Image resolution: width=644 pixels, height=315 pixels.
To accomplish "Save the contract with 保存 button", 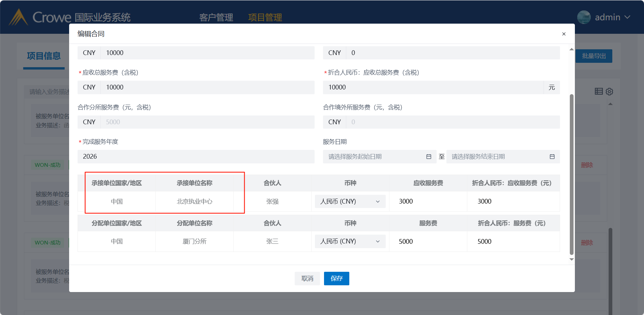I will click(x=336, y=279).
